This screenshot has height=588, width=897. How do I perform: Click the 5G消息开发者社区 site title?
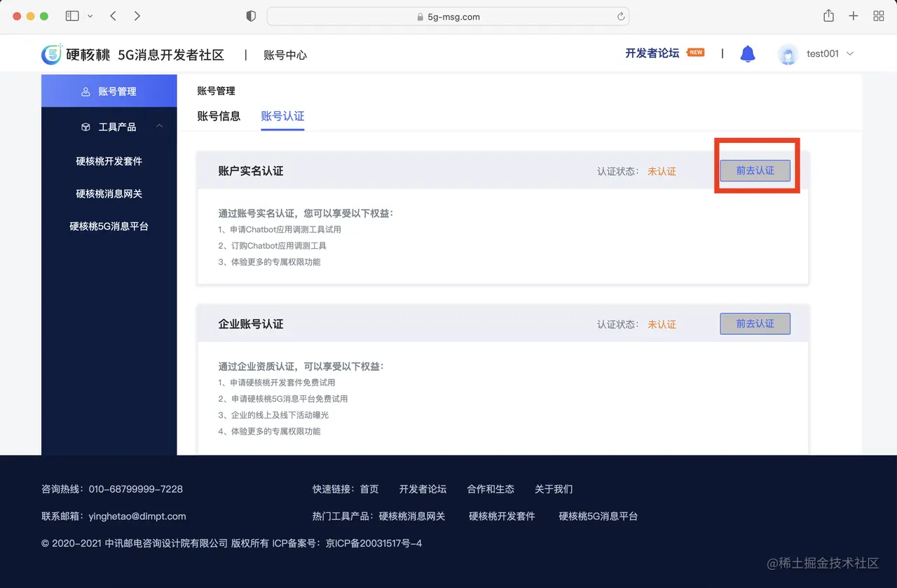[171, 55]
